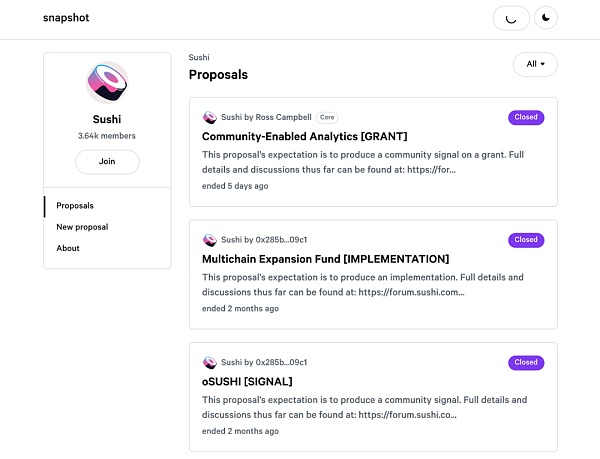This screenshot has height=459, width=600.
Task: Click the Closed badge on Multichain Expansion Fund
Action: click(525, 240)
